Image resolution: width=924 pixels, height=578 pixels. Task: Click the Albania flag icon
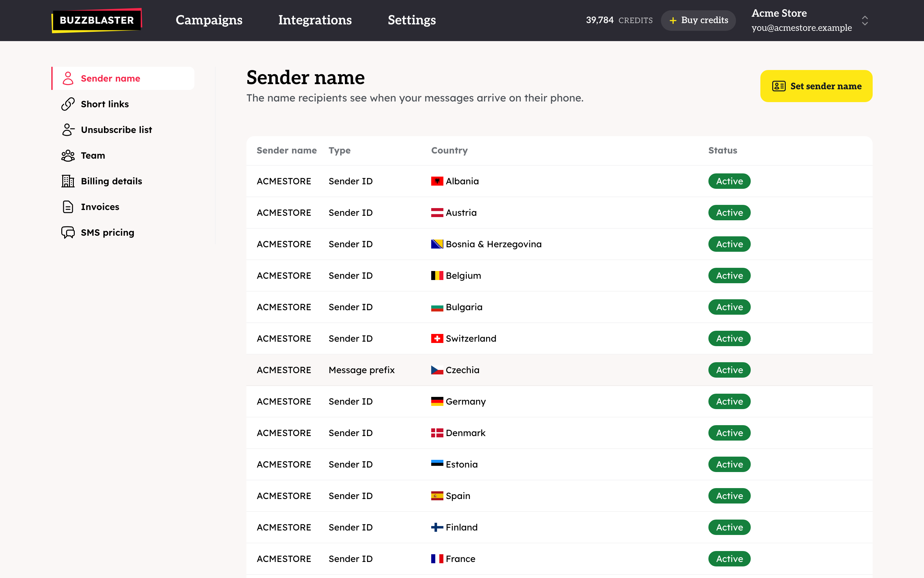coord(437,181)
